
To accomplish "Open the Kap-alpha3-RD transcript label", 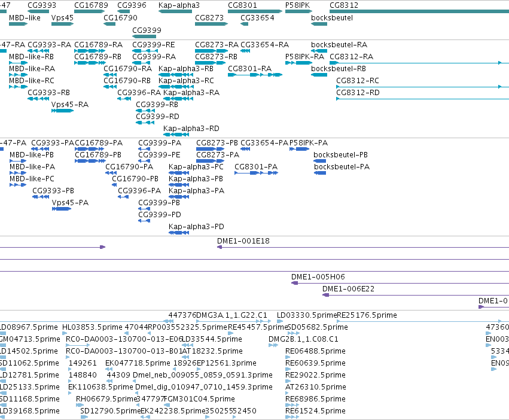I will point(191,129).
